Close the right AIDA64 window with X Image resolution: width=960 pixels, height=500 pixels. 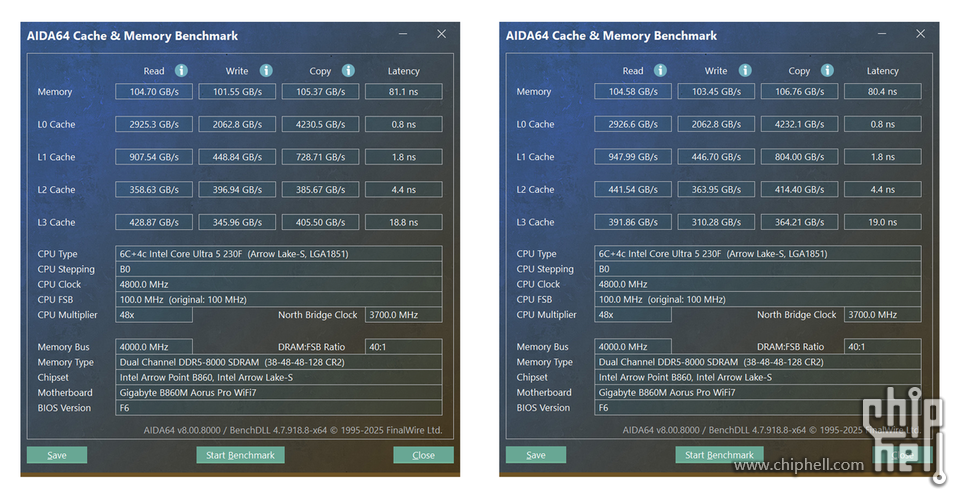[x=920, y=34]
